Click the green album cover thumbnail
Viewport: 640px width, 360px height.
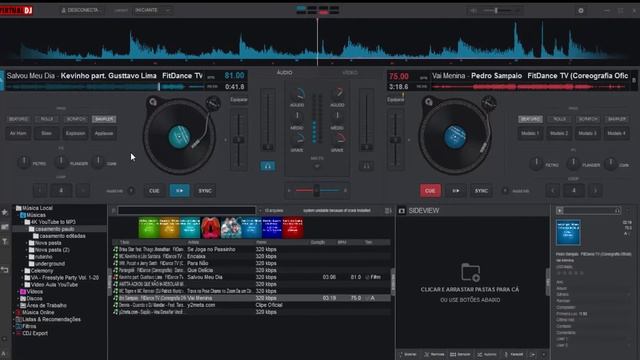point(149,228)
